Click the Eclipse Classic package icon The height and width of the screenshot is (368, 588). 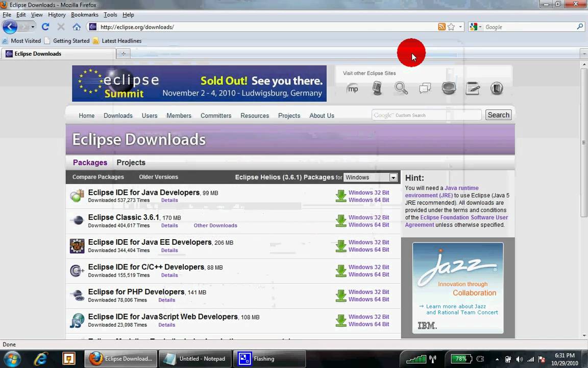(x=77, y=220)
